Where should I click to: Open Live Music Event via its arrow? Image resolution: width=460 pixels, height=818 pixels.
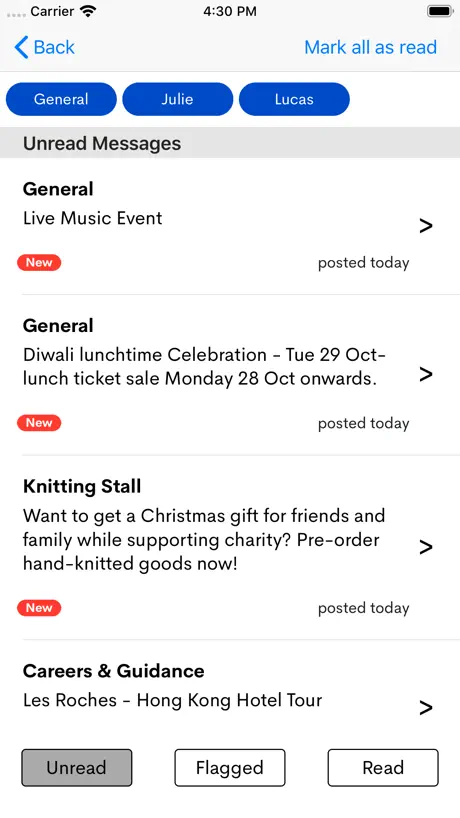pos(426,226)
